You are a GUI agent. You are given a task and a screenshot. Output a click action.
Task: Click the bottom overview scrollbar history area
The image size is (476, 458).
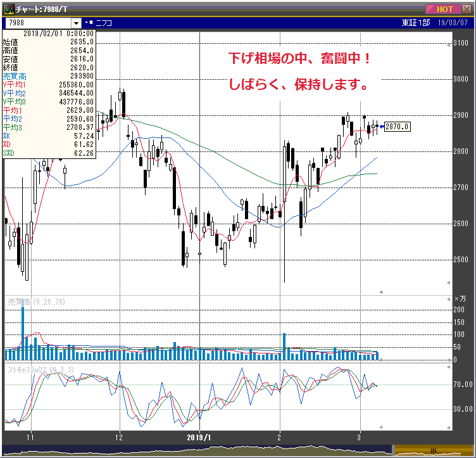tap(190, 450)
